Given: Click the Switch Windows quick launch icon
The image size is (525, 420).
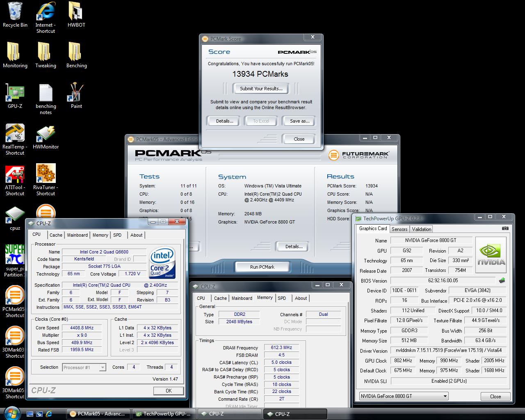Looking at the screenshot, I should 39,414.
